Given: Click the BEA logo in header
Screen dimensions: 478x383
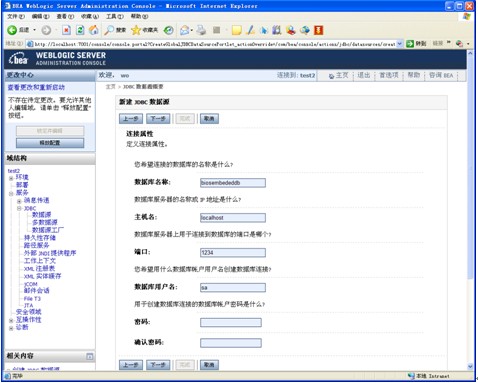Looking at the screenshot, I should (x=18, y=59).
